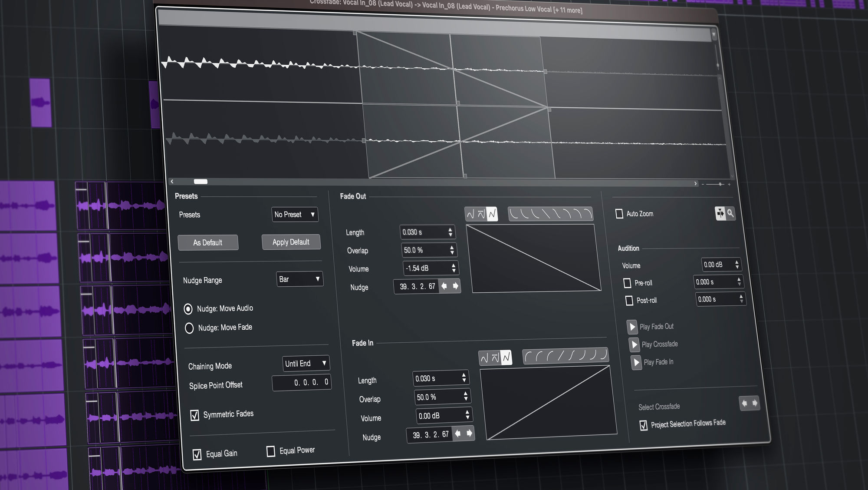
Task: Select next crossfade with right arrow
Action: click(755, 403)
